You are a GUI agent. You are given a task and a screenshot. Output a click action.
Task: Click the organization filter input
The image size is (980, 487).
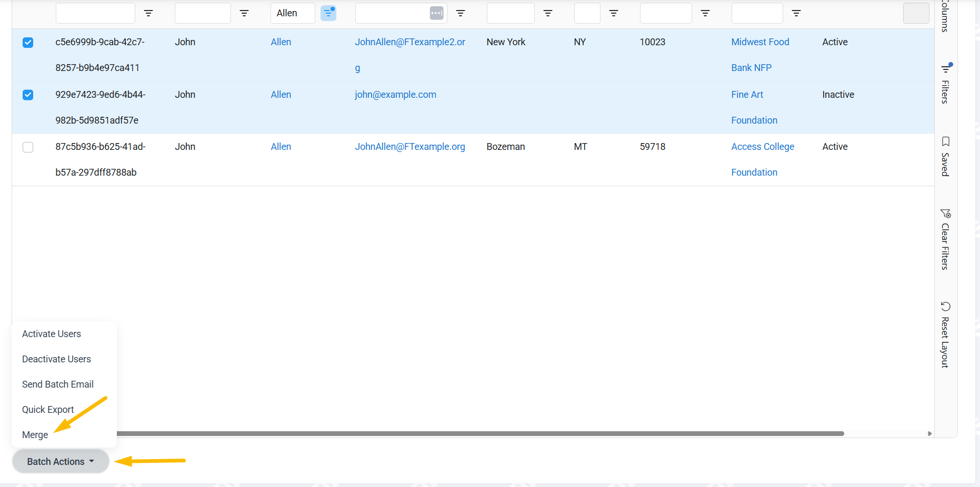tap(757, 13)
